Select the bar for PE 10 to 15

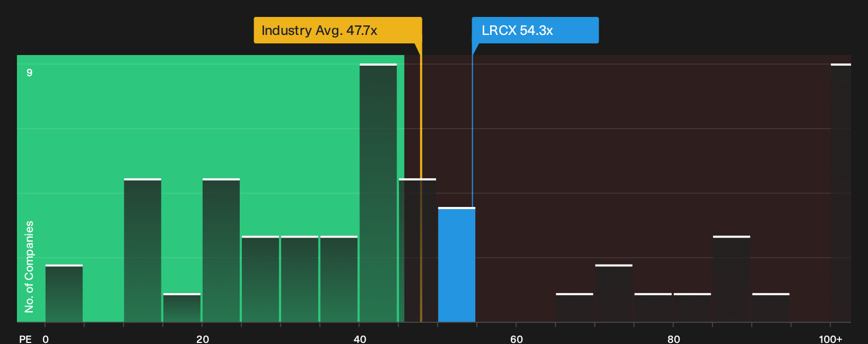[142, 250]
